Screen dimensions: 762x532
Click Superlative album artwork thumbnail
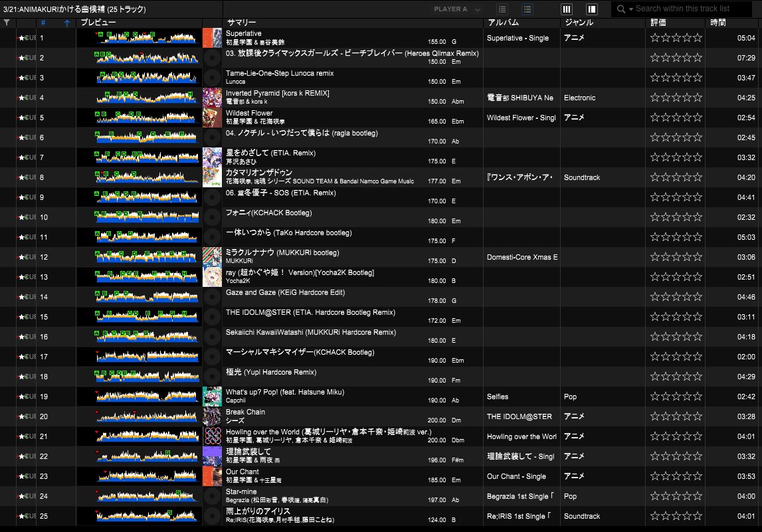pyautogui.click(x=213, y=38)
